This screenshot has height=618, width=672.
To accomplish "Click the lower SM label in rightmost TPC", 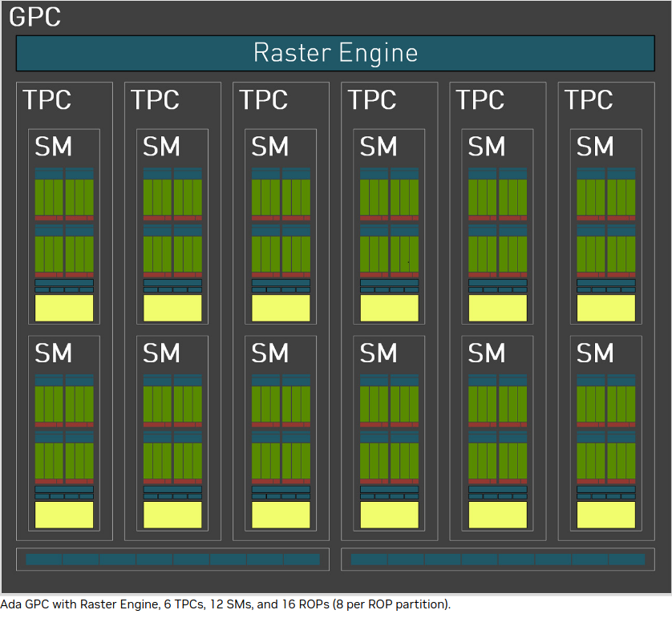I will coord(595,353).
